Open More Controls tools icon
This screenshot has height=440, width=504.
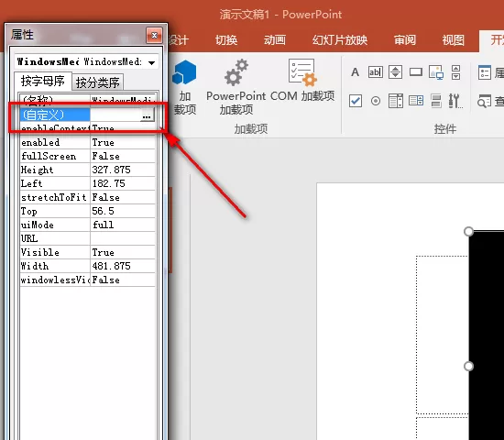455,101
